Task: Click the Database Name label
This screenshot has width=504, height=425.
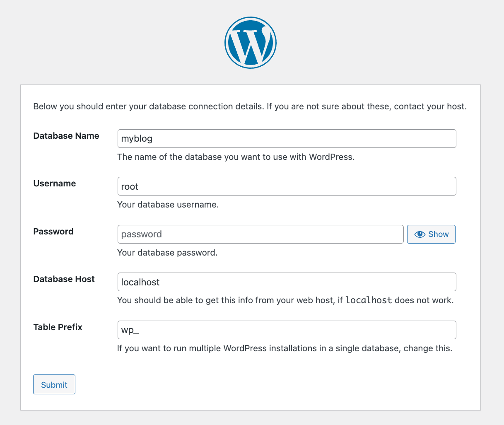Action: coord(66,135)
